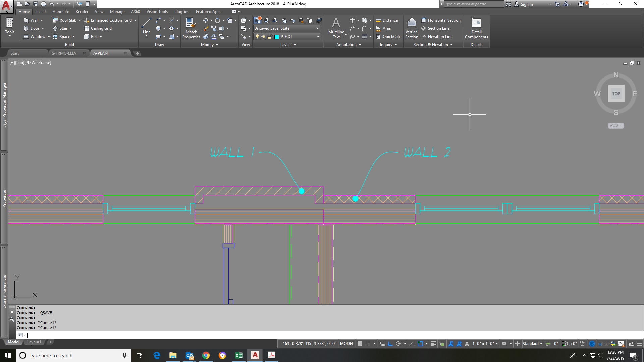
Task: Toggle the P-FIXT layer lightbulb visibility
Action: click(x=257, y=36)
